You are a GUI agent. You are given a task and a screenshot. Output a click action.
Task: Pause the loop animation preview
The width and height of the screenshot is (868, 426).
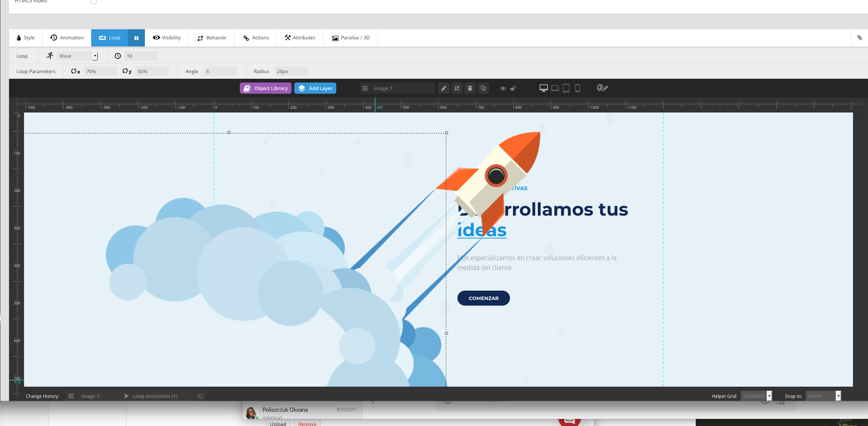coord(137,38)
